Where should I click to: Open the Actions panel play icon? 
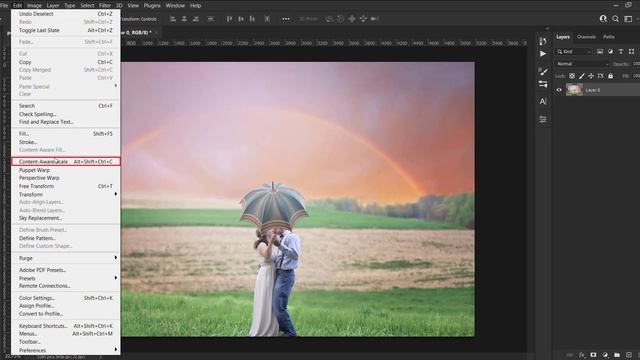click(x=542, y=54)
